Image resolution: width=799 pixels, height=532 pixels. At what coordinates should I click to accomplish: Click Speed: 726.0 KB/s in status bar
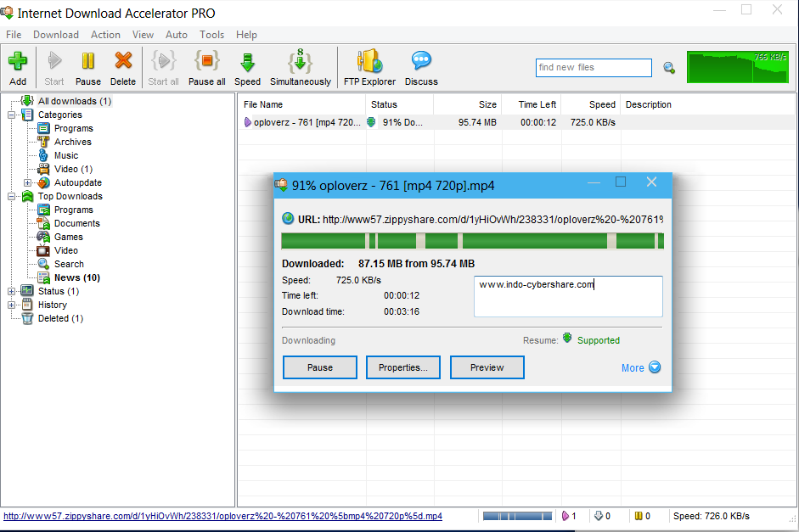tap(712, 516)
